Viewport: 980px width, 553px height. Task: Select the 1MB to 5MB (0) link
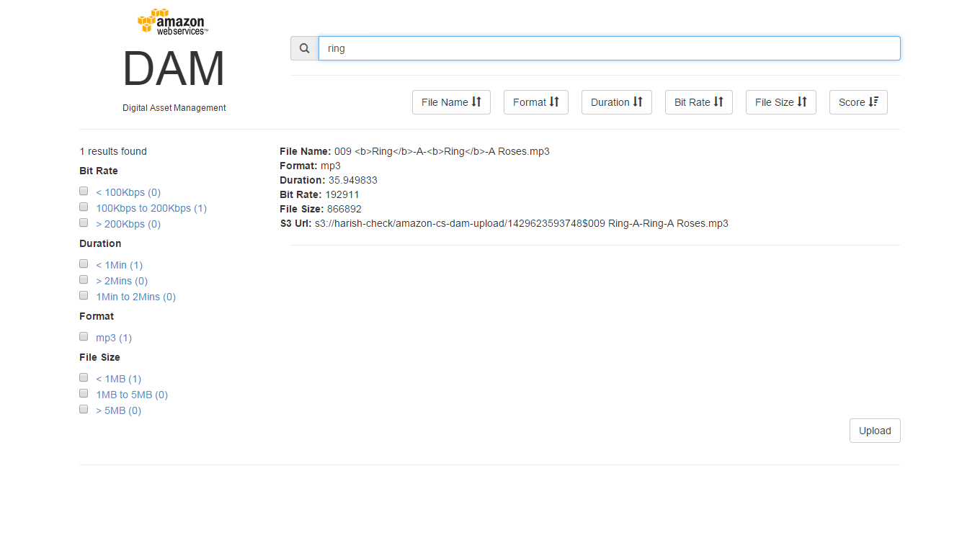pos(132,395)
